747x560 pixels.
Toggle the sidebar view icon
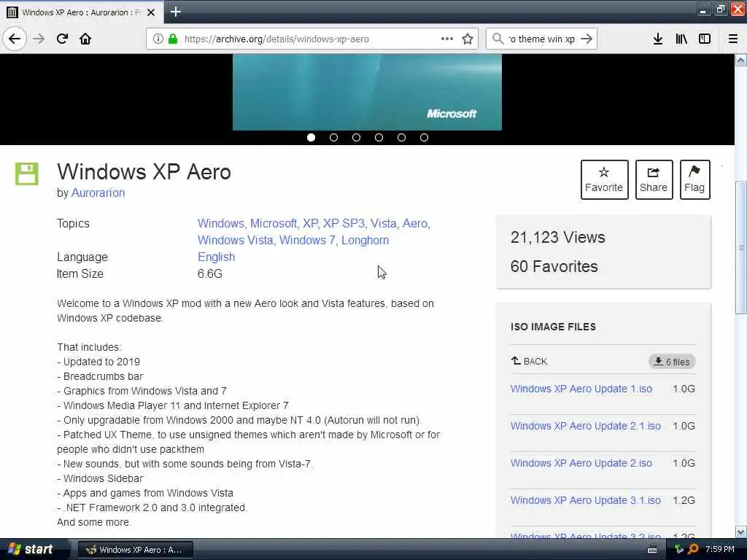point(705,39)
